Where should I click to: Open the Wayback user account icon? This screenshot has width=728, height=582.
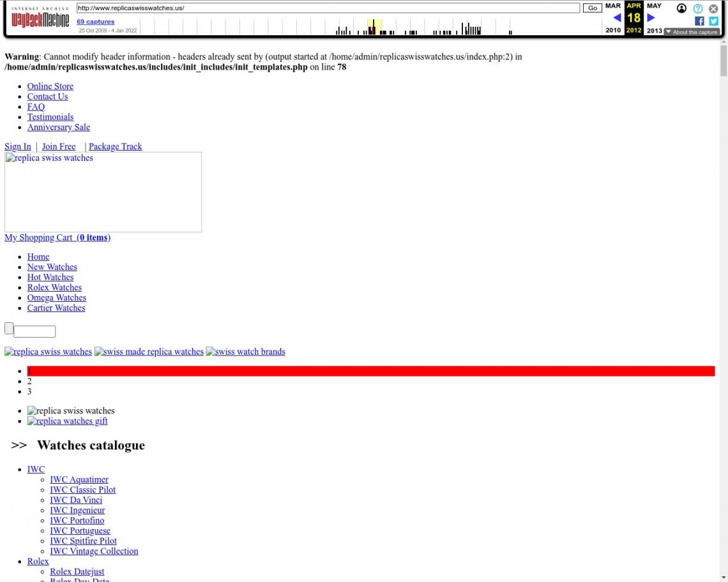point(681,8)
